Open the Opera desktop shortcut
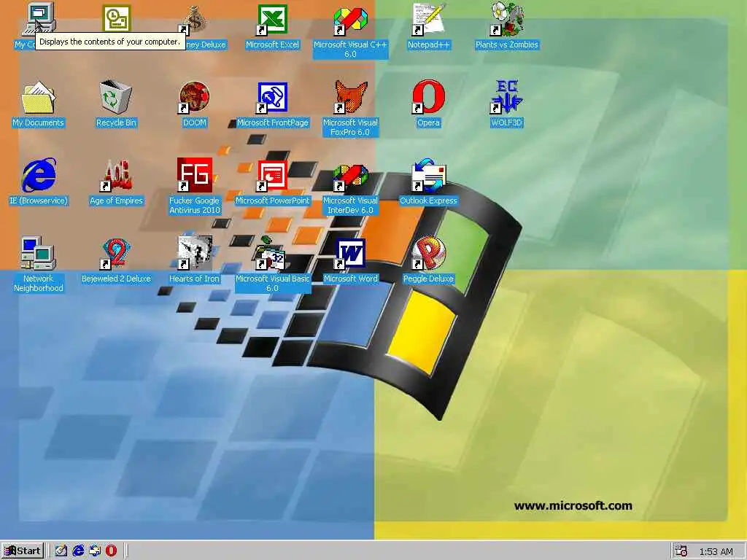The height and width of the screenshot is (560, 747). tap(429, 98)
